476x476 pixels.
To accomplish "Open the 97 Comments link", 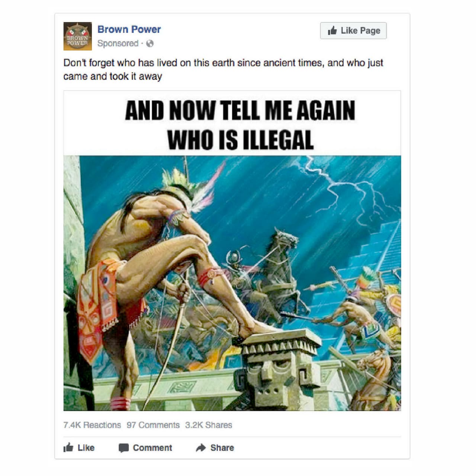I will coord(153,425).
